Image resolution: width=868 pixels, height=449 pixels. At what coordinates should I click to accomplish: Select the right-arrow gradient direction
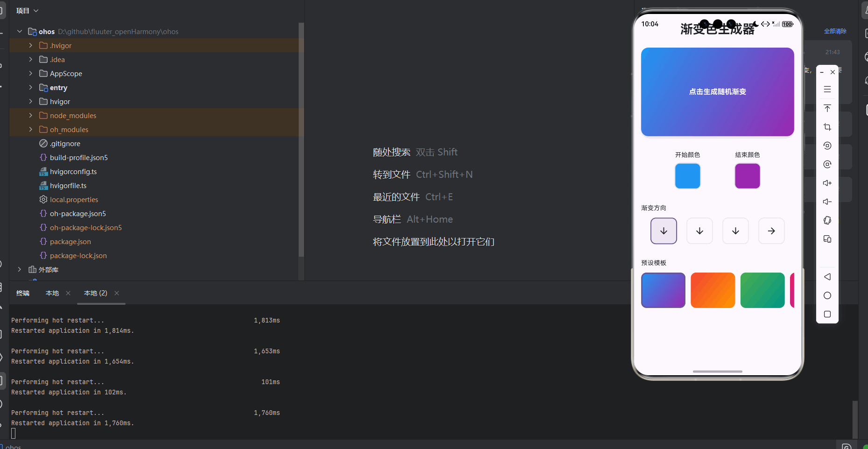click(771, 231)
